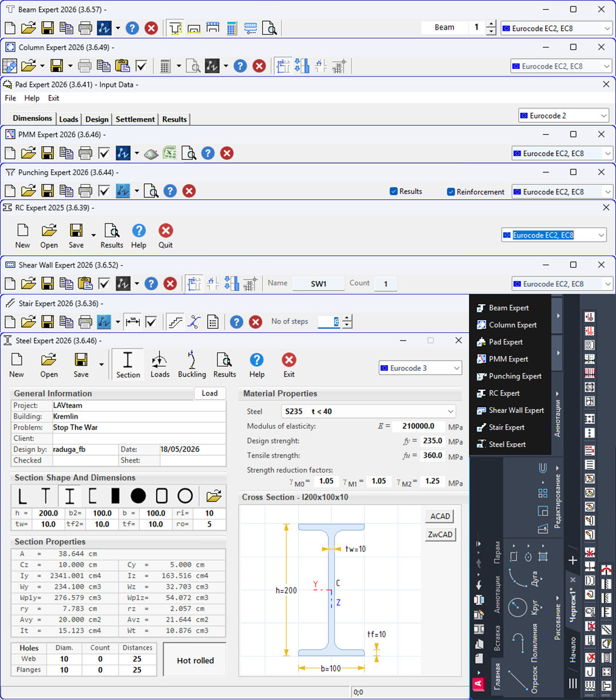The image size is (616, 700).
Task: Click Results icon in RC Expert
Action: coord(112,236)
